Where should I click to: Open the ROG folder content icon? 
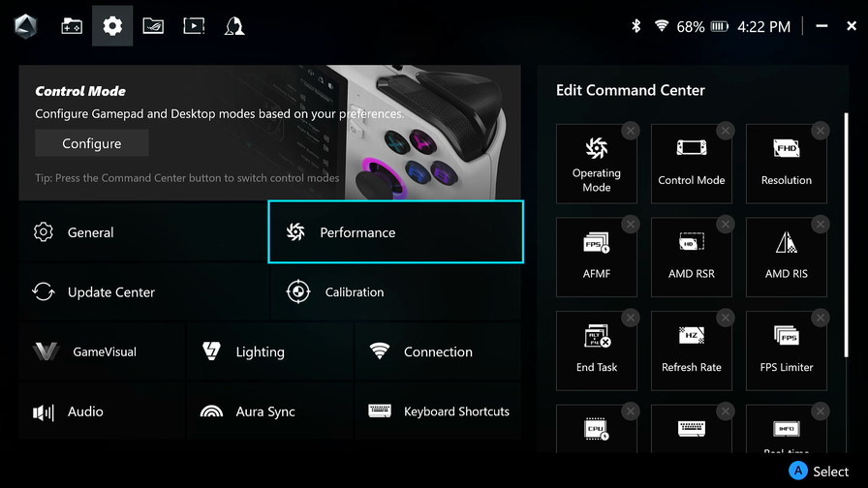(x=153, y=26)
